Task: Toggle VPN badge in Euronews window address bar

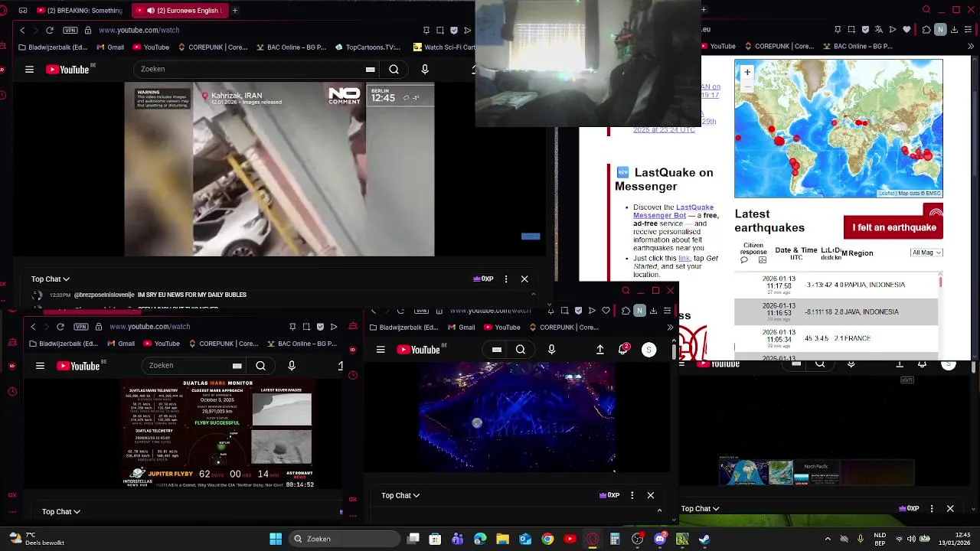Action: tap(70, 31)
